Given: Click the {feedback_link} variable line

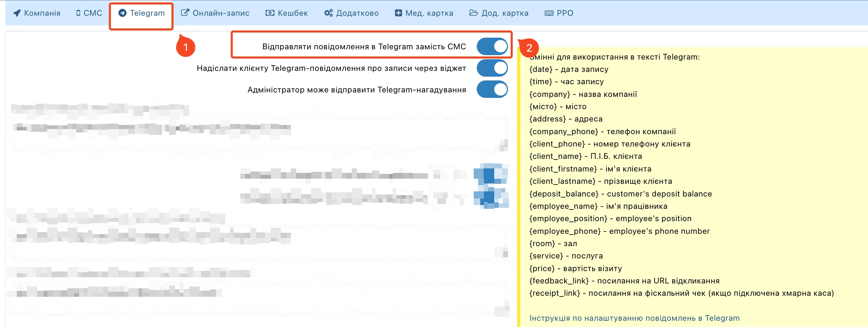Looking at the screenshot, I should pyautogui.click(x=624, y=281).
